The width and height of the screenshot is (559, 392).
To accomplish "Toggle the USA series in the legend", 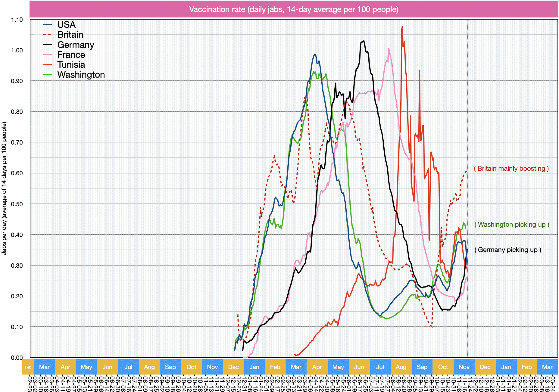I will pos(67,25).
